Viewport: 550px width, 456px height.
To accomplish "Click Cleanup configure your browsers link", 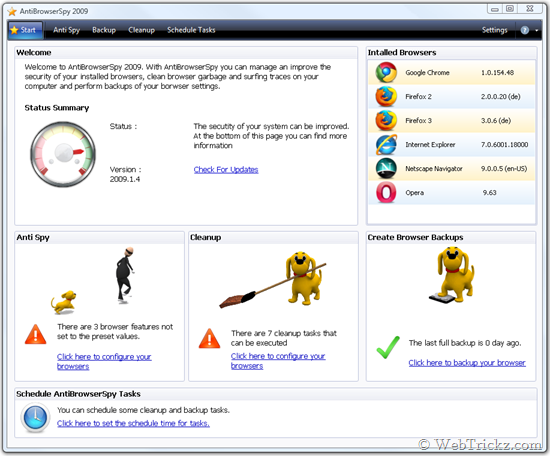I will 278,361.
